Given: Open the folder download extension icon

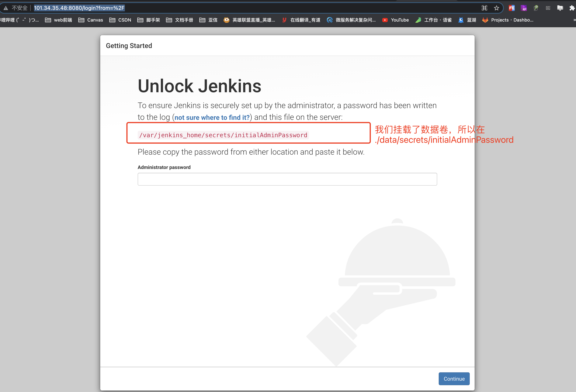Looking at the screenshot, I should point(560,8).
